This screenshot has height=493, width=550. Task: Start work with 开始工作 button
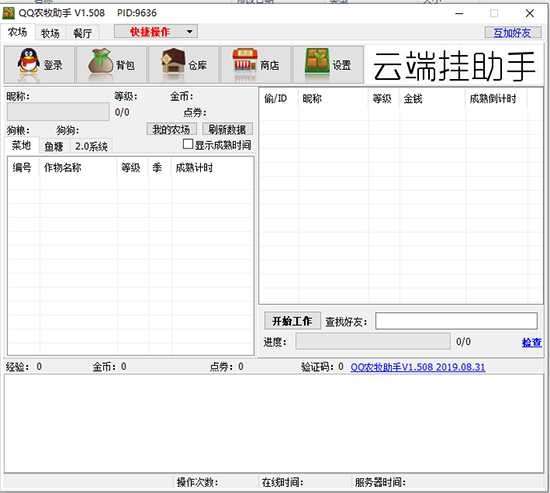point(292,321)
